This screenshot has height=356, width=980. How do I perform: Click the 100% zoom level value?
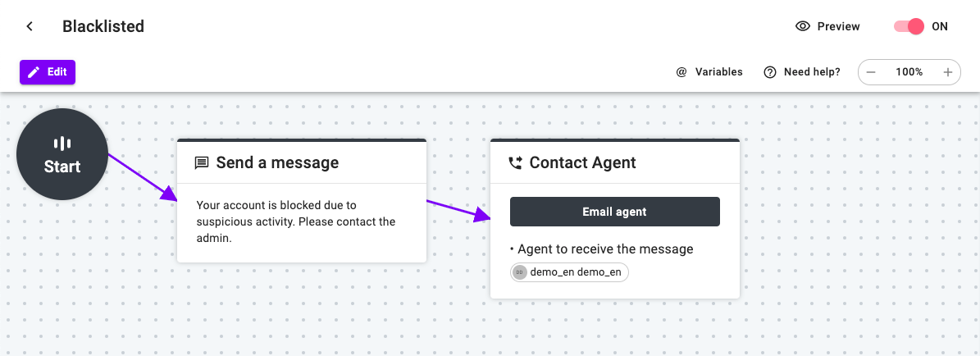pos(909,72)
